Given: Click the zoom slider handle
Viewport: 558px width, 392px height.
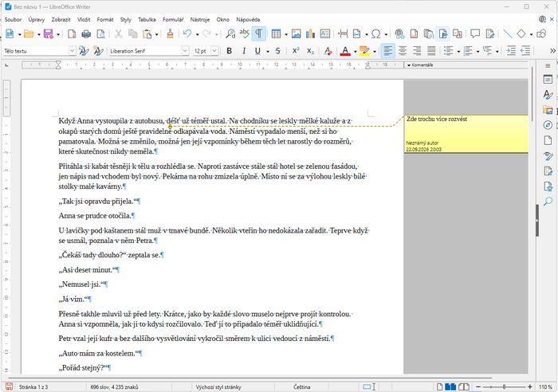Looking at the screenshot, I should (x=504, y=386).
